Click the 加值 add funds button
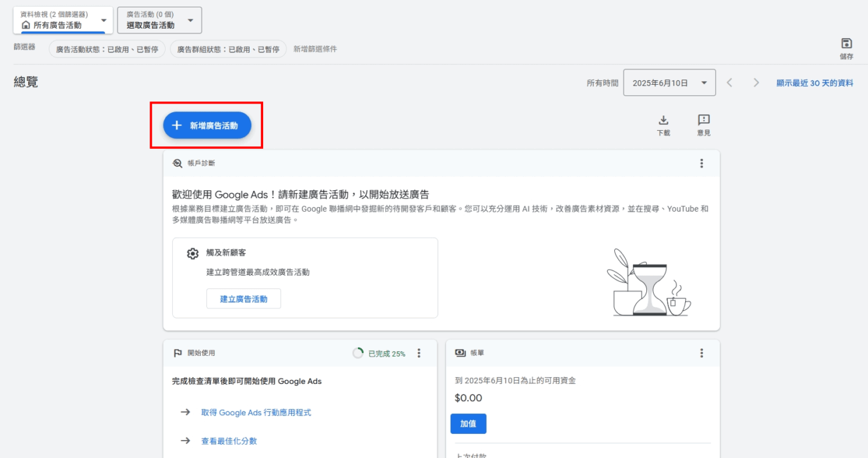 (x=469, y=424)
